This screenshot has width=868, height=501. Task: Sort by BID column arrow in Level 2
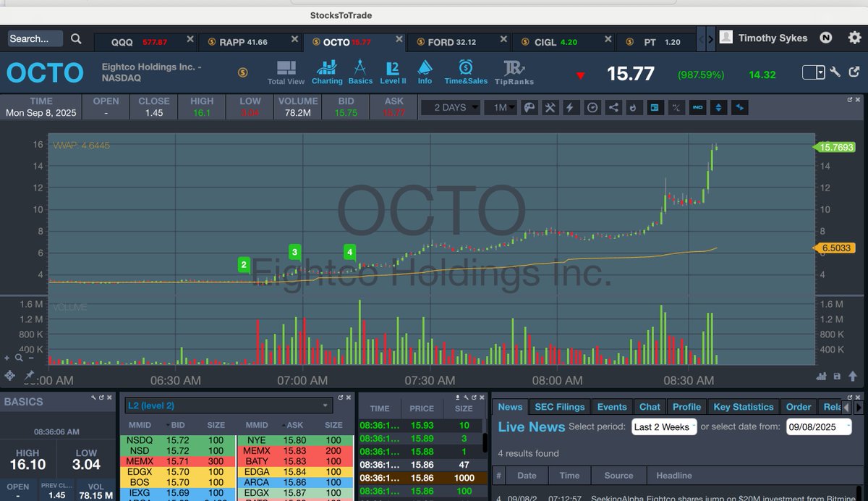[x=168, y=425]
